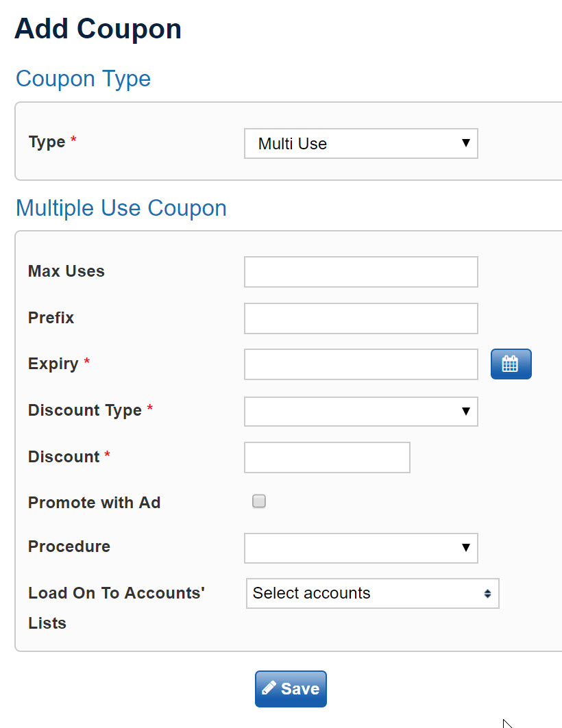Open the Select accounts list
This screenshot has width=562, height=728.
coord(373,593)
